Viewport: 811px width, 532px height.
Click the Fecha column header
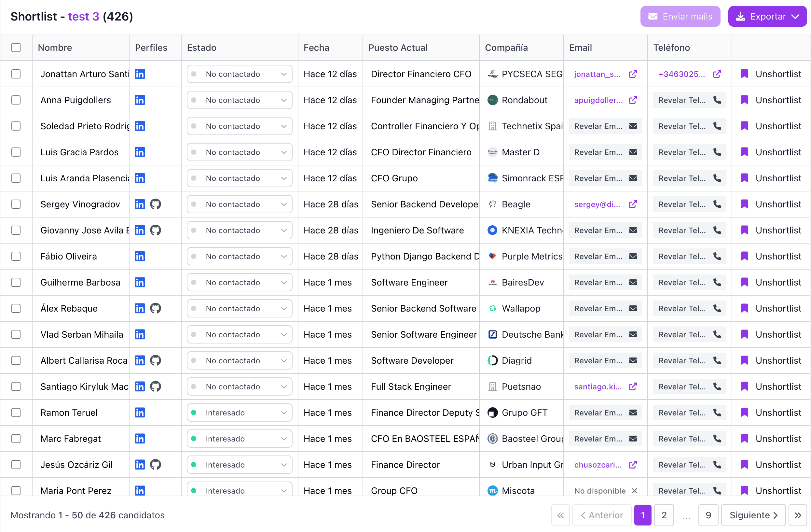click(316, 48)
